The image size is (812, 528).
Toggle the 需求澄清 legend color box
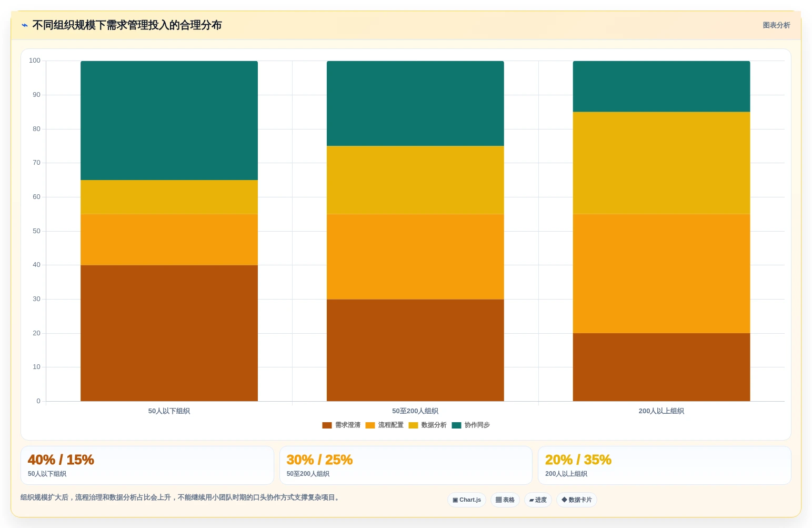pos(327,425)
